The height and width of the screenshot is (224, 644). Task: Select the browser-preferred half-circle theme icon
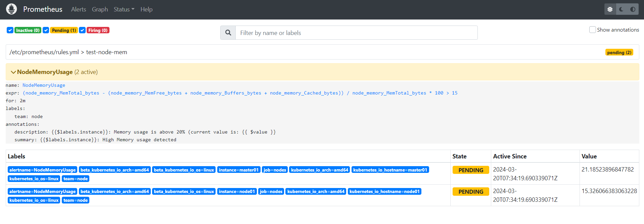633,9
